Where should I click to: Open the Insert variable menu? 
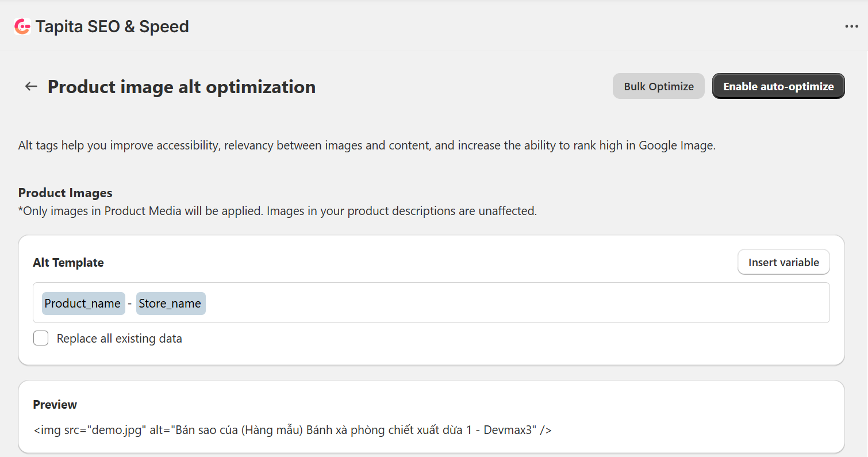[783, 262]
